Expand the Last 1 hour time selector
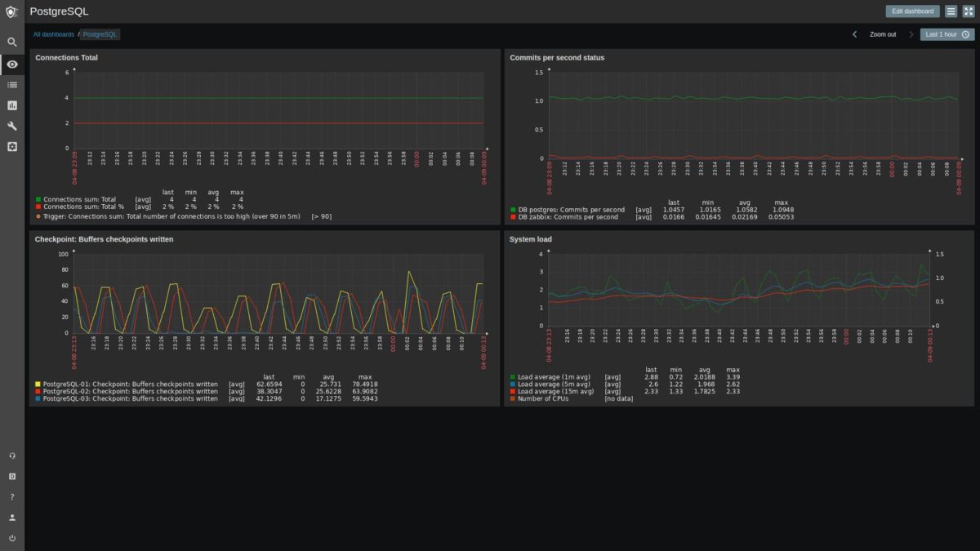 click(947, 34)
